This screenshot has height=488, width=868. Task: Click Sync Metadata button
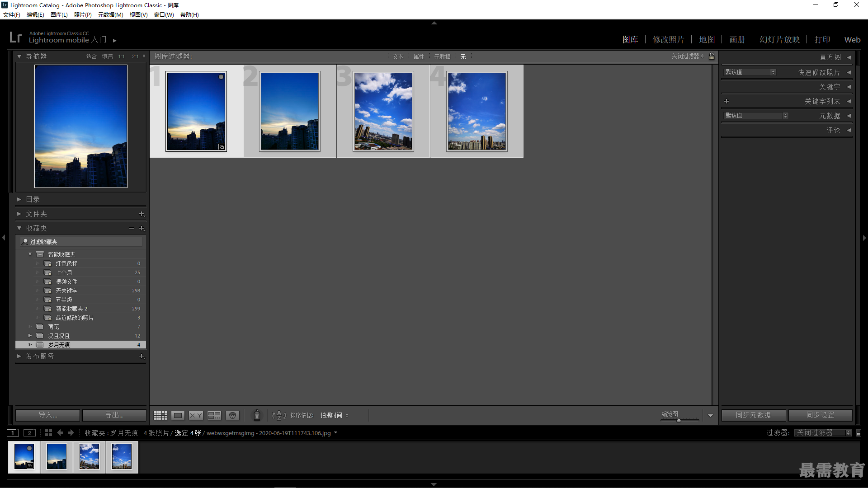tap(754, 415)
